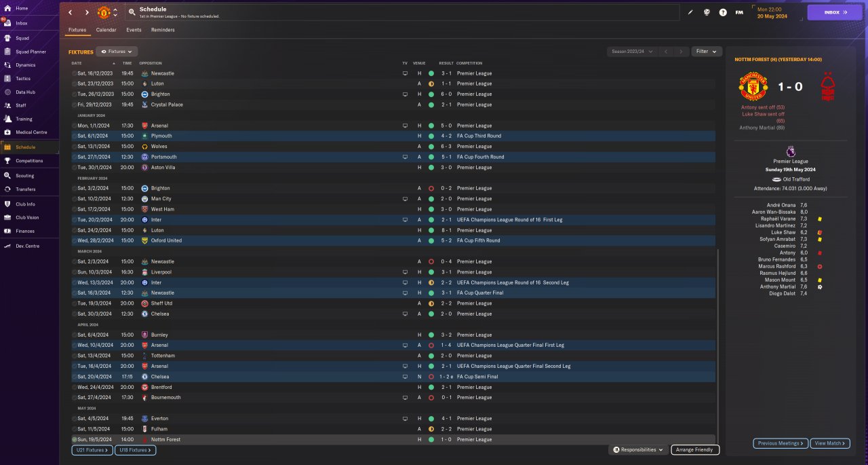The image size is (868, 465).
Task: Click the previous season arrow
Action: click(666, 52)
